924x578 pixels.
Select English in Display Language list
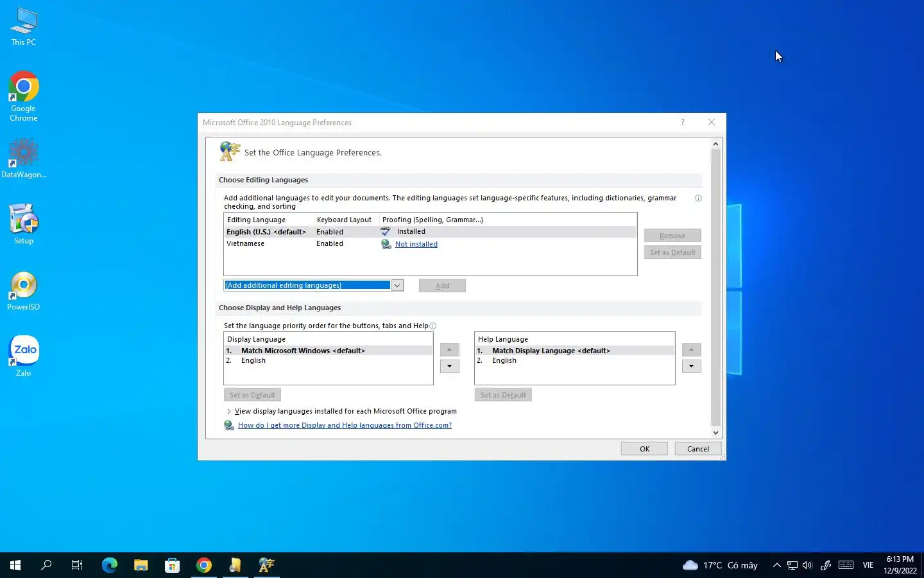[328, 360]
